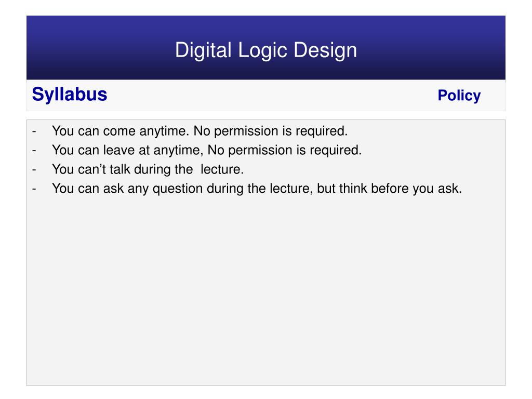Screen dimensions: 532x399
Task: Click the dash bullet before "You can't talk"
Action: [34, 170]
